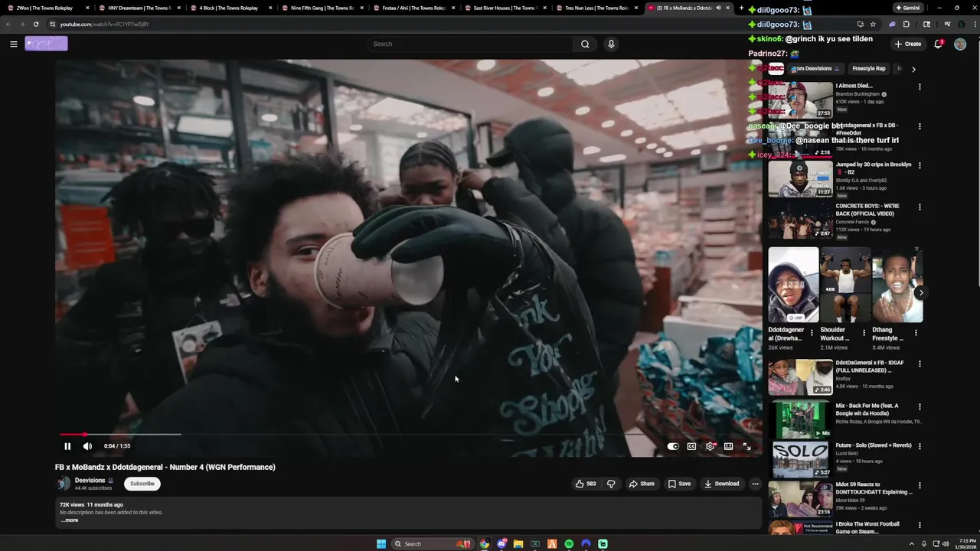Select the From Deevisions filter chip
The height and width of the screenshot is (551, 980).
click(816, 68)
